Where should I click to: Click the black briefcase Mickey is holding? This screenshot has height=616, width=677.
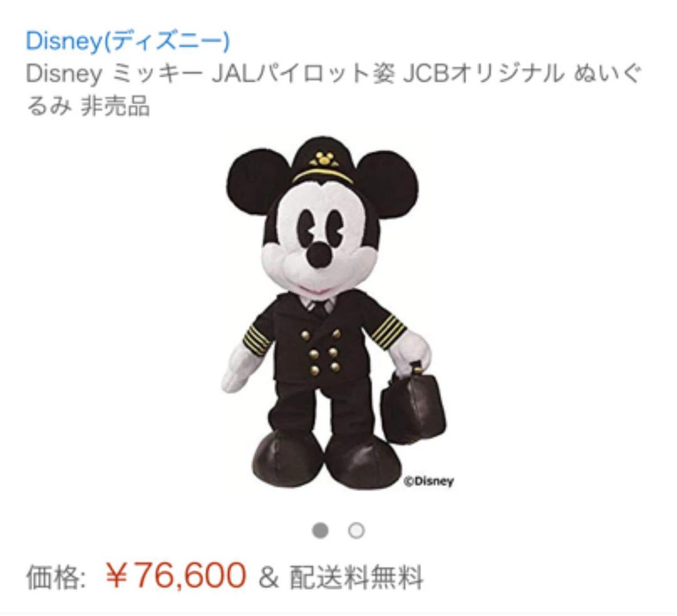tap(412, 404)
